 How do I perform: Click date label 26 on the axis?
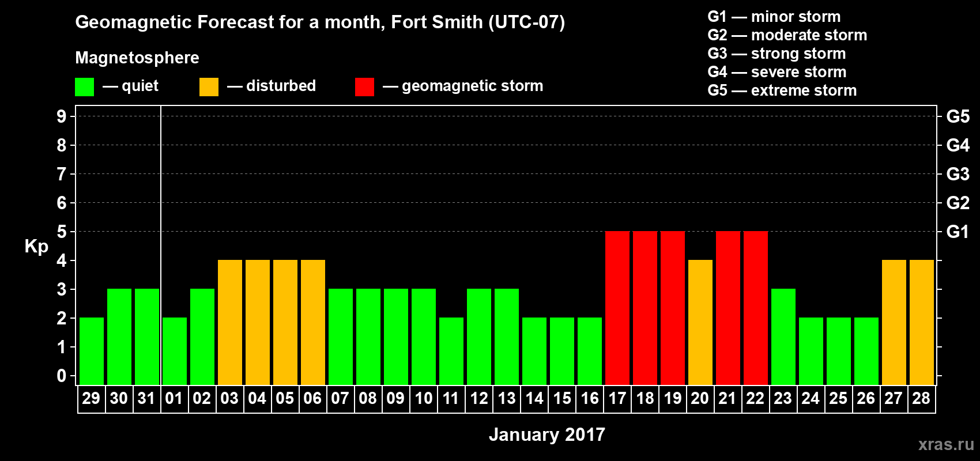(866, 398)
